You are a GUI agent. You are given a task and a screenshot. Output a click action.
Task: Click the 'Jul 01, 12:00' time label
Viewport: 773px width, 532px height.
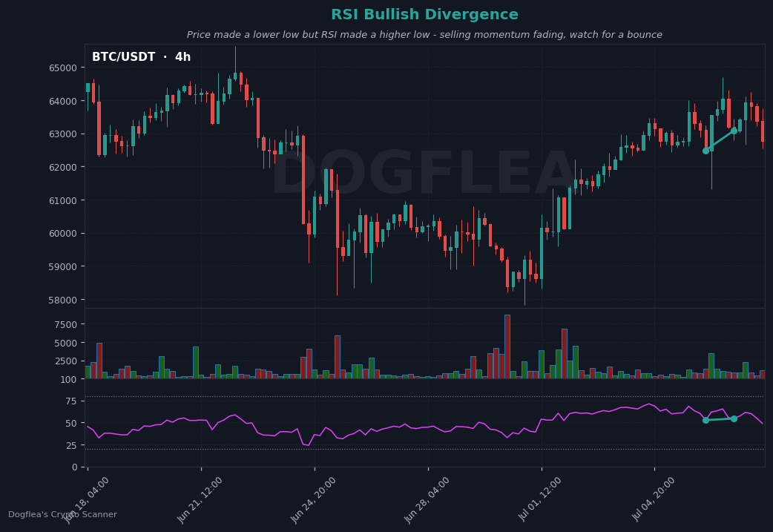[x=540, y=499]
